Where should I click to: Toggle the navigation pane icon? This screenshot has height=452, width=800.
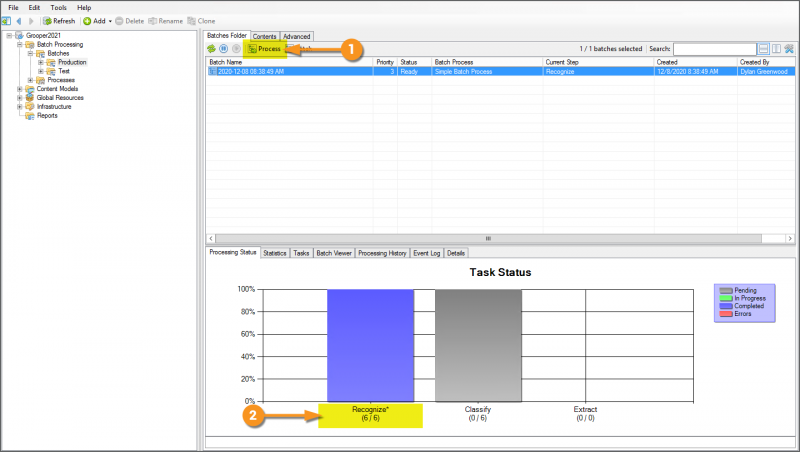pos(6,21)
